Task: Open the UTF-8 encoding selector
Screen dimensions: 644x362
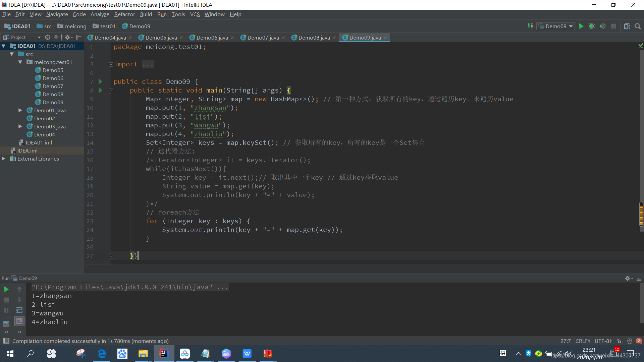Action: click(603, 341)
